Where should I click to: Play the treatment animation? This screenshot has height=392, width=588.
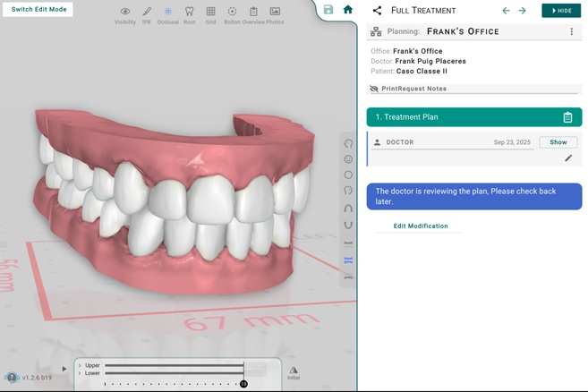[64, 369]
